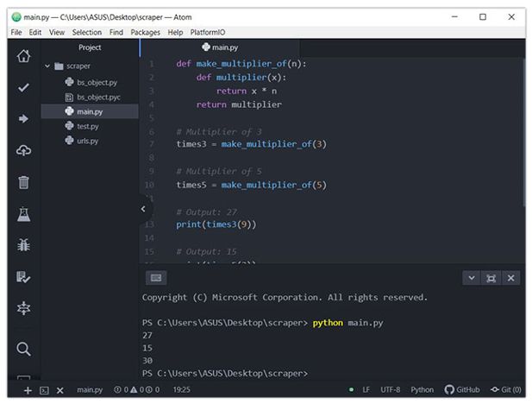Viewport: 532px width, 410px height.
Task: Click the green status dot indicator
Action: [351, 389]
